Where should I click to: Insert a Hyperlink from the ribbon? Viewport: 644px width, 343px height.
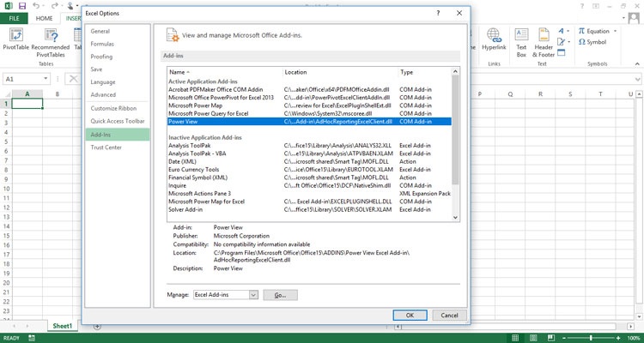tap(495, 39)
